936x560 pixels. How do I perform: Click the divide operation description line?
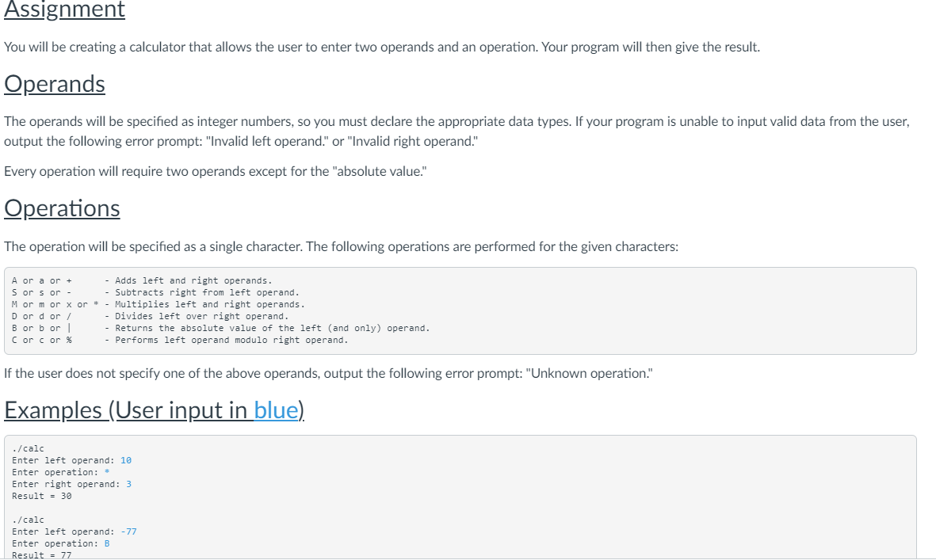150,316
